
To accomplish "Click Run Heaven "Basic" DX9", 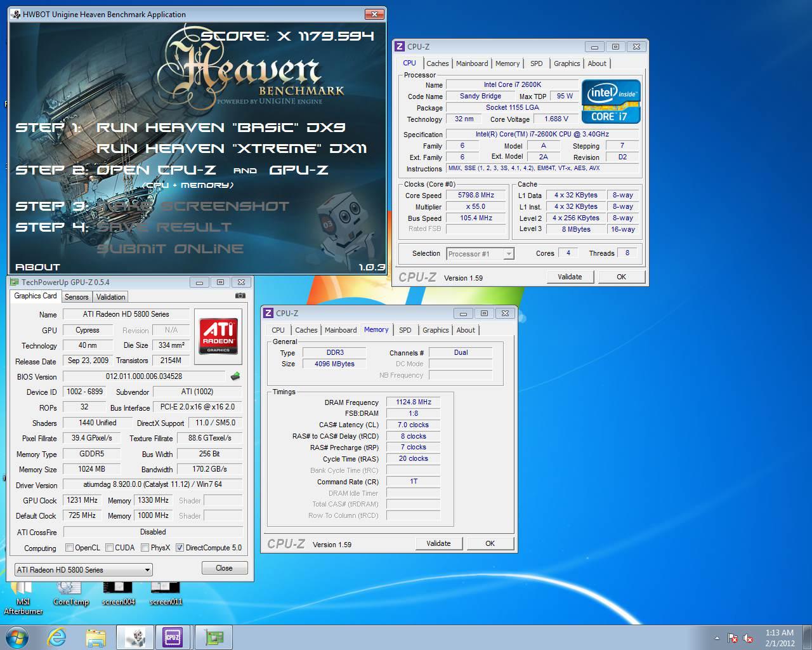I will coord(221,128).
